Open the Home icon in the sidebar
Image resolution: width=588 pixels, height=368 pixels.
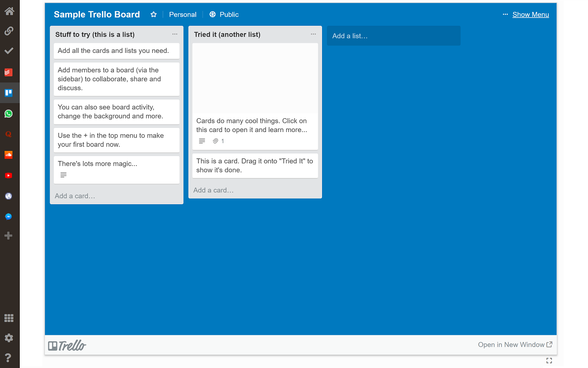pos(9,11)
